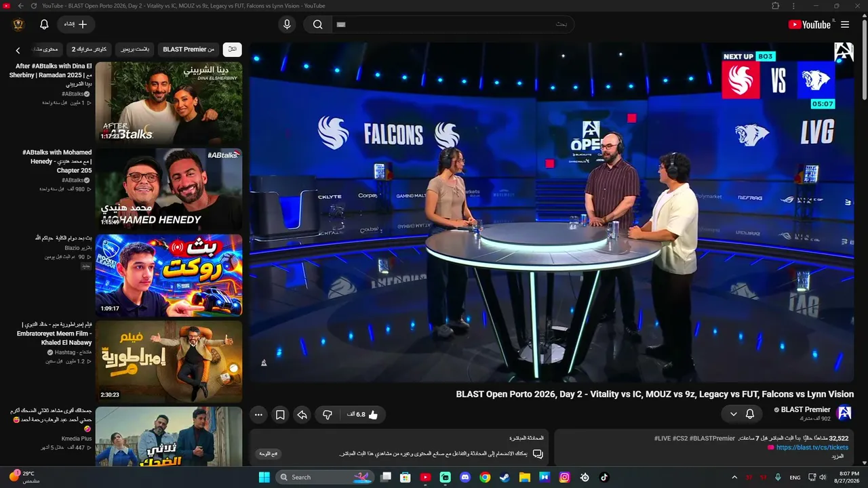Select the 'بلاست بريمير' chip
The height and width of the screenshot is (488, 868).
pyautogui.click(x=135, y=49)
